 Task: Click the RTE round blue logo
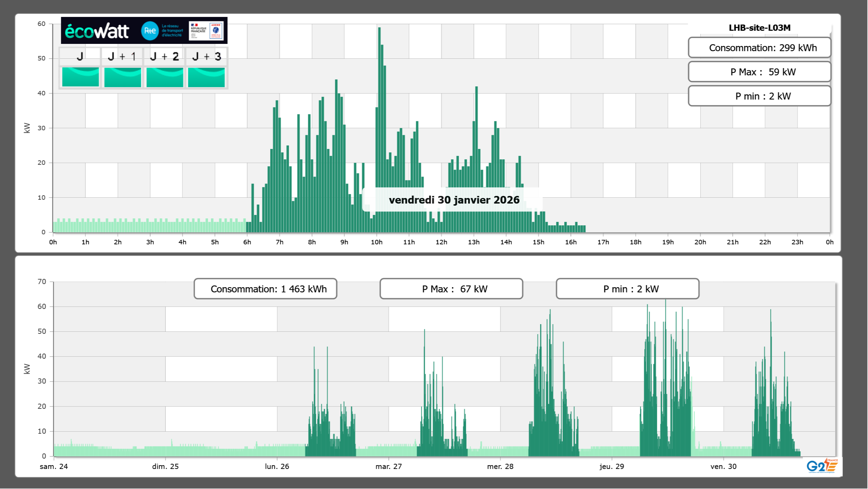click(x=150, y=31)
